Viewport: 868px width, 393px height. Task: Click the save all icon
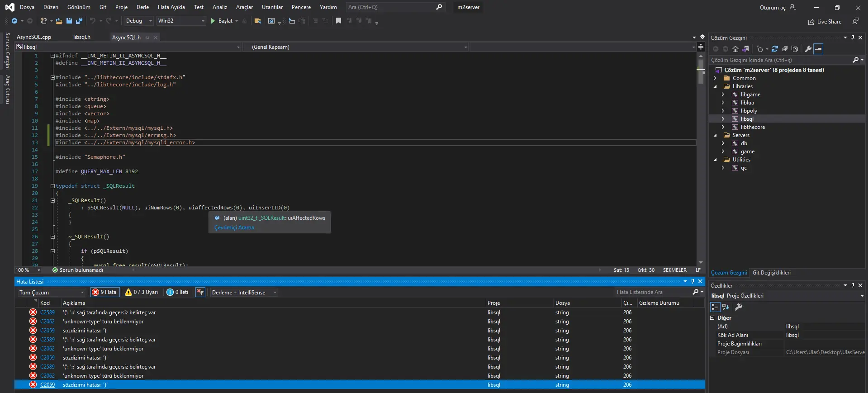[x=79, y=21]
